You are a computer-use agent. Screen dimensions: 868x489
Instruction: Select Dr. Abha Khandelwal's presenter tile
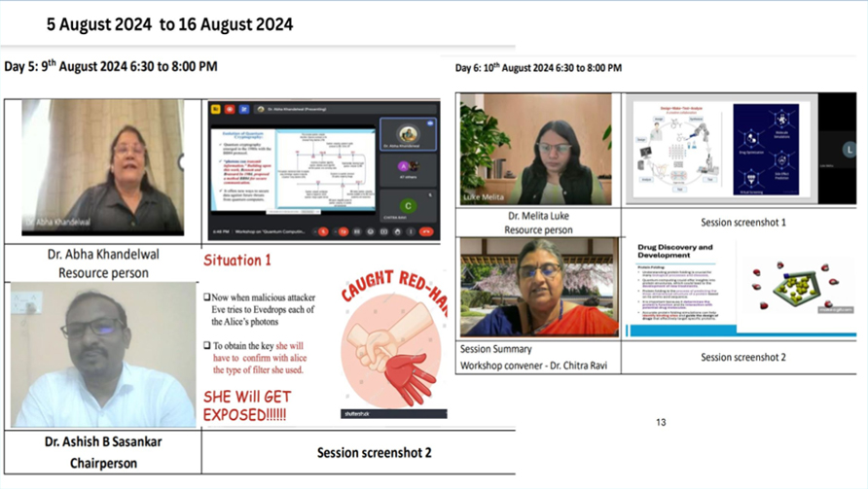pyautogui.click(x=409, y=134)
